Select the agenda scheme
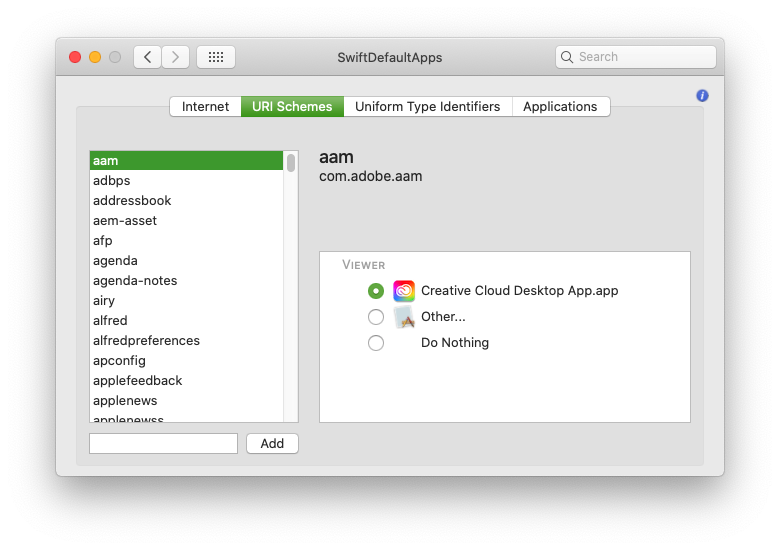The height and width of the screenshot is (550, 780). tap(186, 261)
